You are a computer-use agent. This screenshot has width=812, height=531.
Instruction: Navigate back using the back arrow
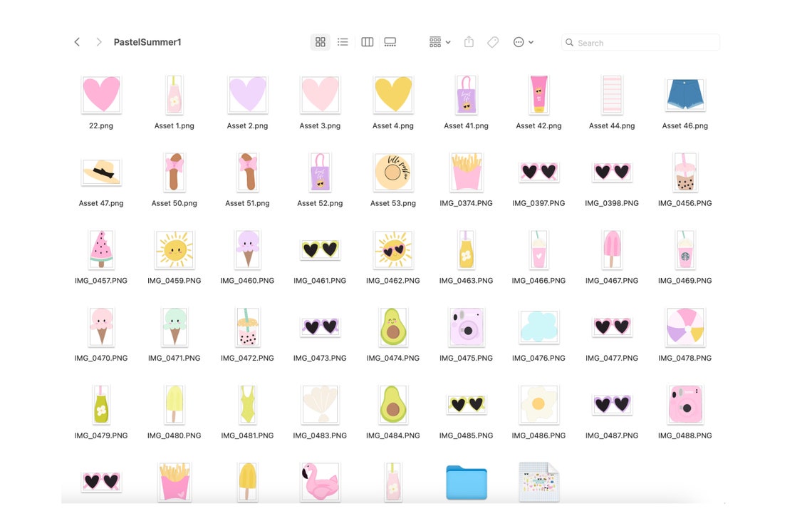[76, 41]
